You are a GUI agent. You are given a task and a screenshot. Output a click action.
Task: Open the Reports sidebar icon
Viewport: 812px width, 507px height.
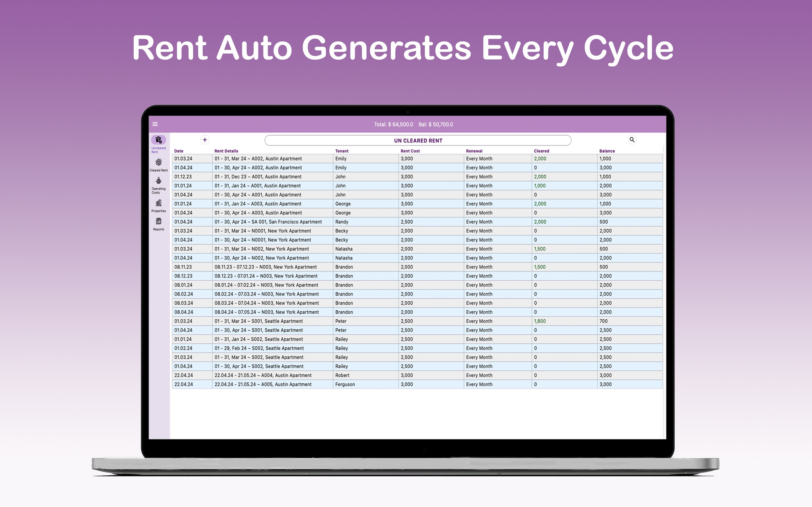158,222
